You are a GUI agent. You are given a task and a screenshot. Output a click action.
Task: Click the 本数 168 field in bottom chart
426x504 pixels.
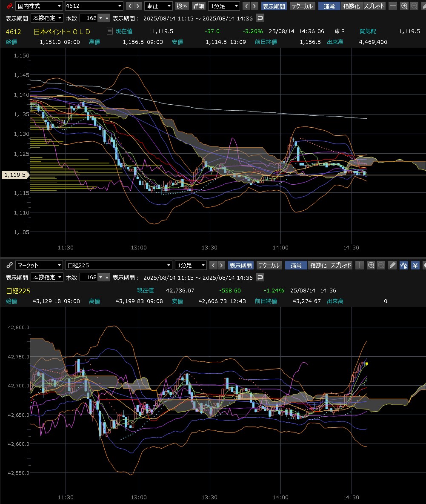click(89, 278)
